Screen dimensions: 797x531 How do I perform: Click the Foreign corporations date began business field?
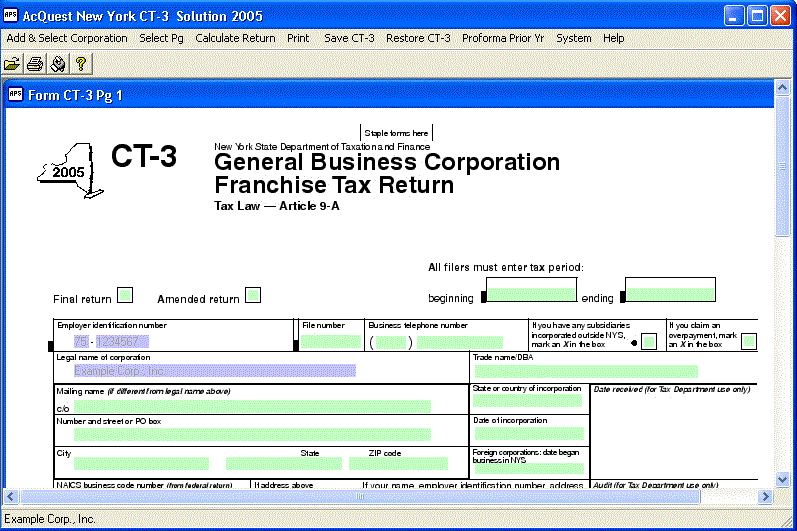pyautogui.click(x=529, y=468)
